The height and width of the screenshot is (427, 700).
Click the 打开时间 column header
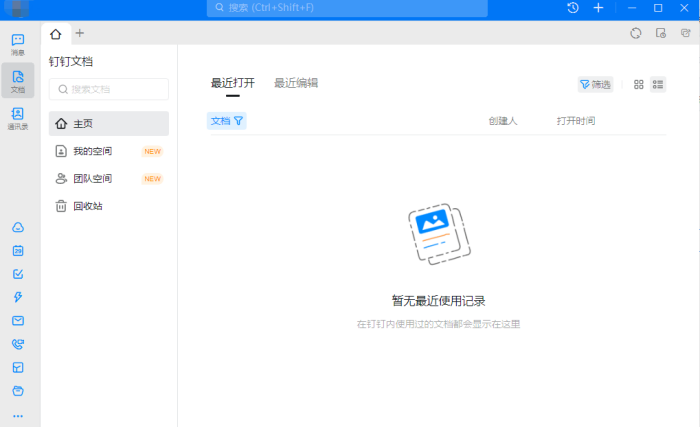pyautogui.click(x=576, y=121)
